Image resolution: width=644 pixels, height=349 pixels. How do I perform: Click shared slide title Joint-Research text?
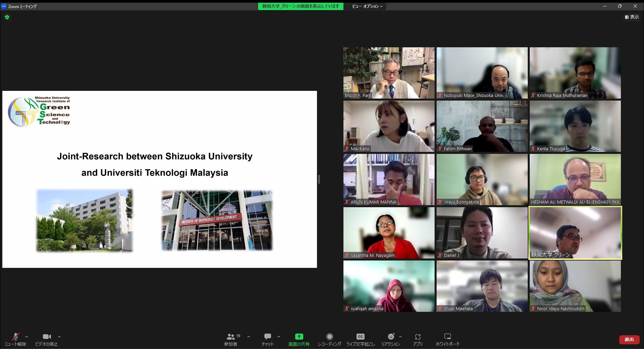tap(155, 164)
